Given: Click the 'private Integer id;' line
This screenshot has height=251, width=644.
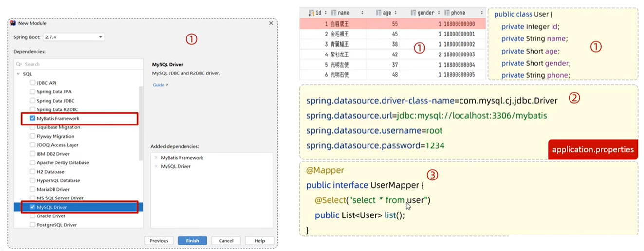Looking at the screenshot, I should (x=531, y=26).
